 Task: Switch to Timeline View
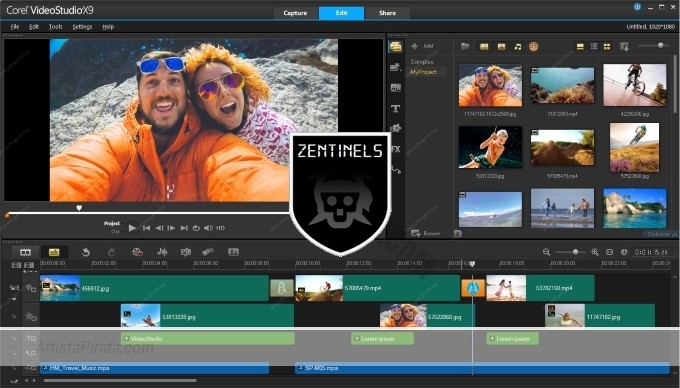54,252
